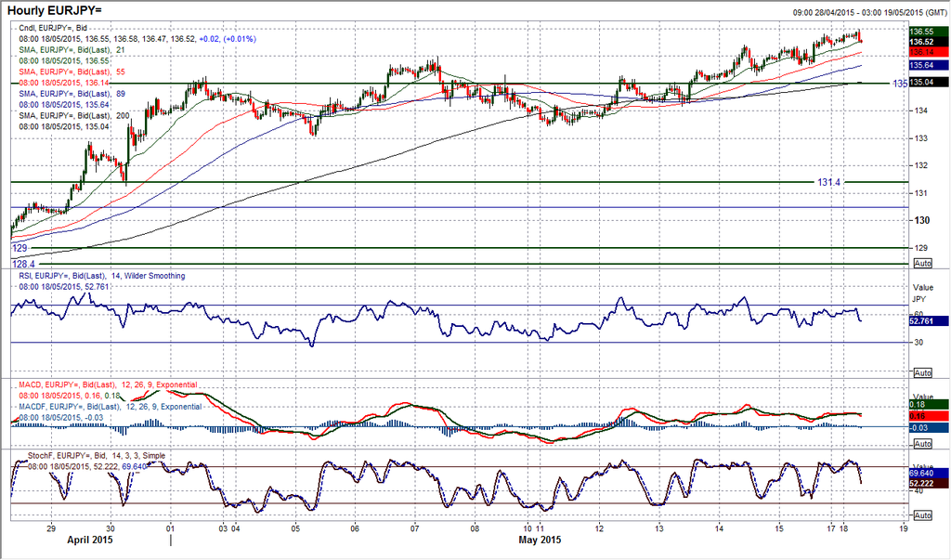Select the 'Cndl, EURJPY=, Bid' legend entry
Image resolution: width=951 pixels, height=560 pixels.
53,28
